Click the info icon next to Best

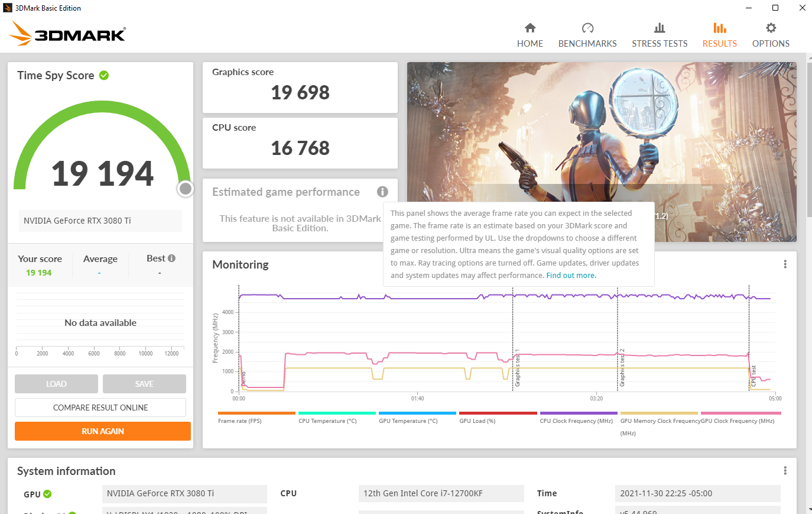[x=172, y=258]
